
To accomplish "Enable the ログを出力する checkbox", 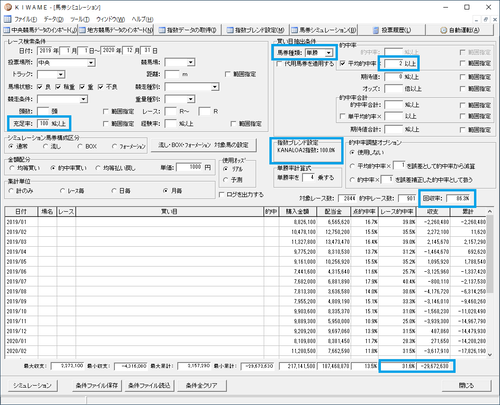I will pos(222,195).
